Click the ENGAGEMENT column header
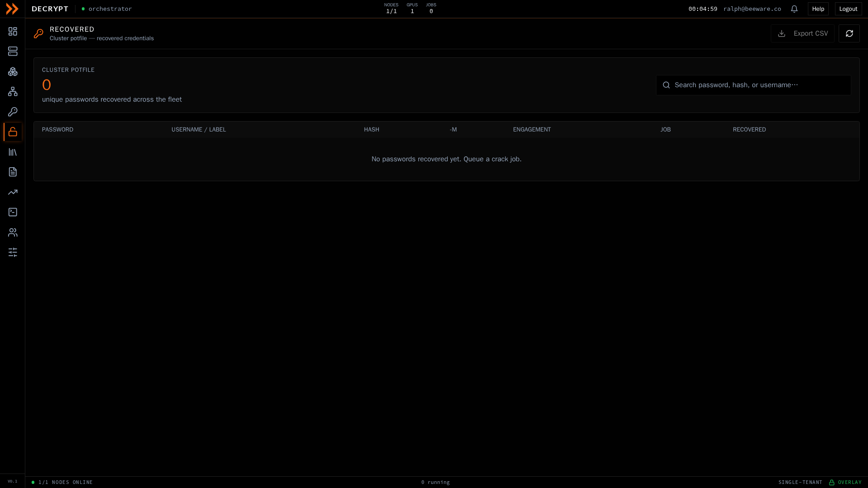Image resolution: width=868 pixels, height=488 pixels. pos(532,130)
